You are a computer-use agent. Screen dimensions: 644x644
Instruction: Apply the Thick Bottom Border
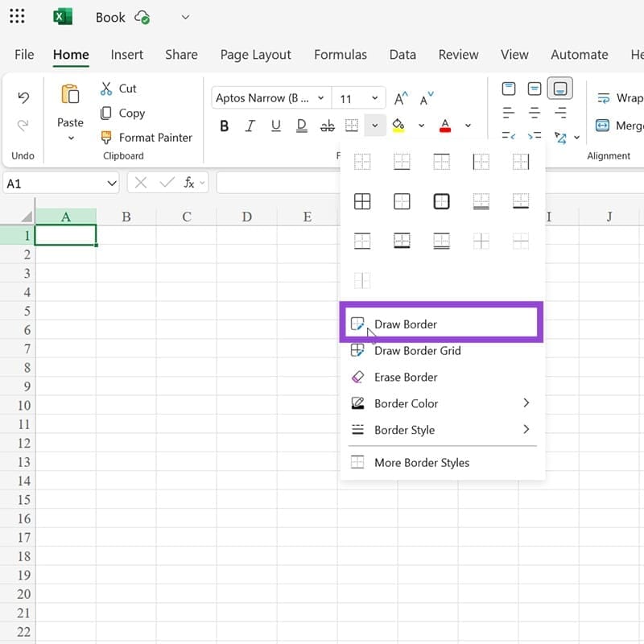(521, 201)
